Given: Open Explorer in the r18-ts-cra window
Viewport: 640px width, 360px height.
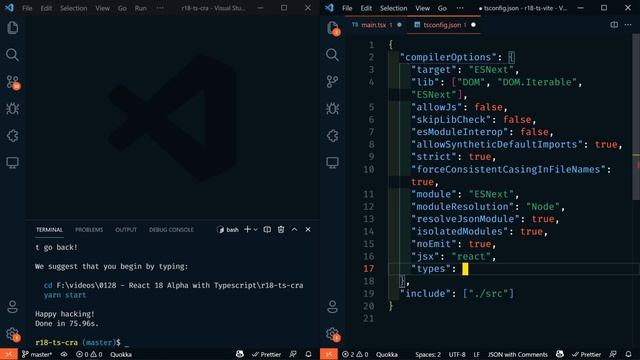Looking at the screenshot, I should coord(13,28).
